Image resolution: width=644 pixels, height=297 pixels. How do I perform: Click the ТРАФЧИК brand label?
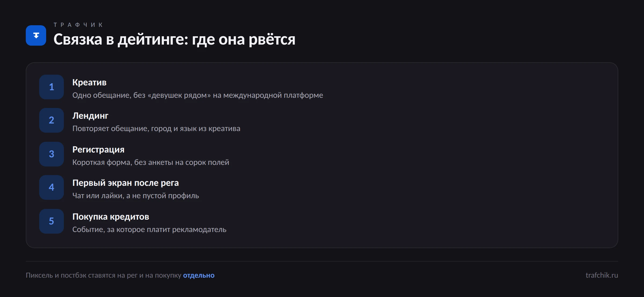coord(78,25)
